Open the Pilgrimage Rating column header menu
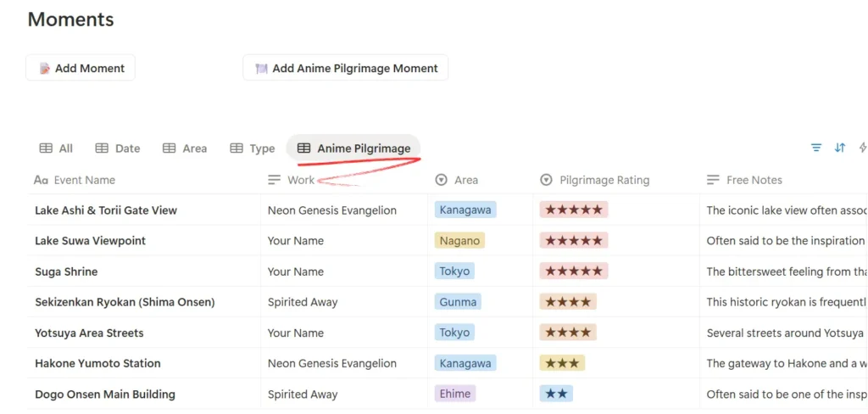868x414 pixels. pos(604,180)
